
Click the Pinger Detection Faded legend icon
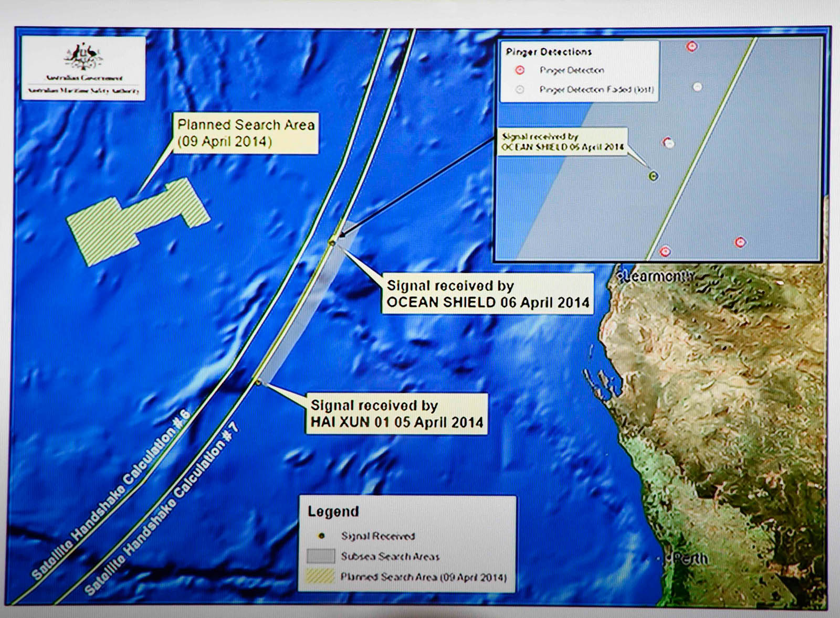pyautogui.click(x=520, y=90)
